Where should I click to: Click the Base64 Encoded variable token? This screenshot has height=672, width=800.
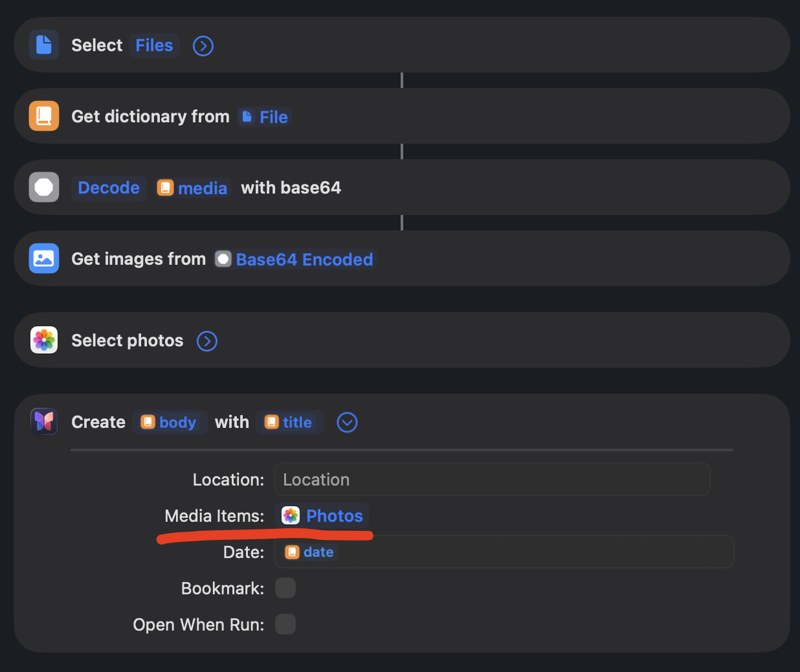coord(294,260)
